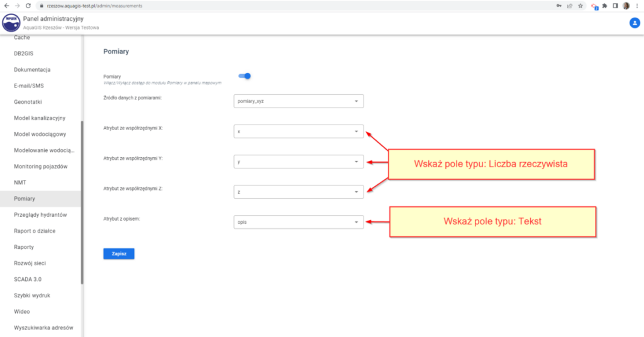Expand the X coordinate attribute dropdown
Viewport: 644px width, 337px height.
click(x=298, y=131)
